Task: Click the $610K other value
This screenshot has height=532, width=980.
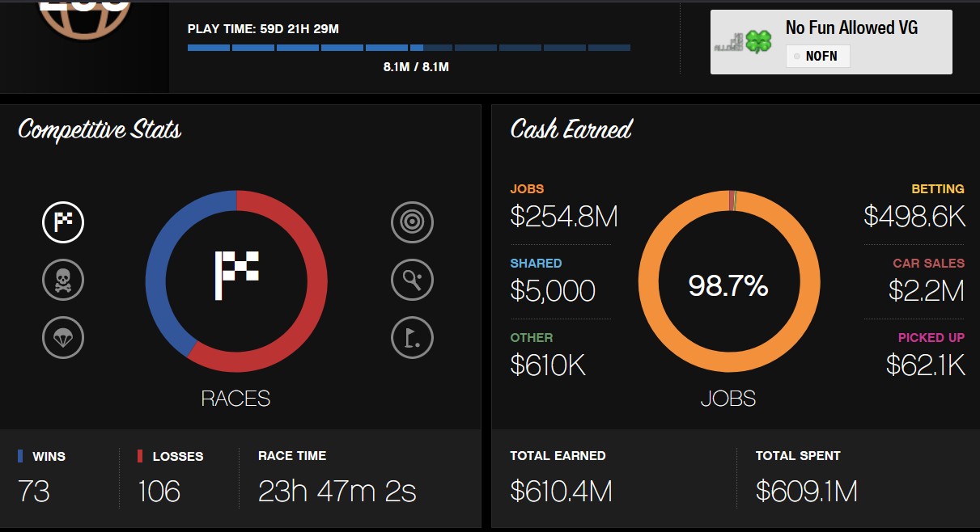Action: 548,365
